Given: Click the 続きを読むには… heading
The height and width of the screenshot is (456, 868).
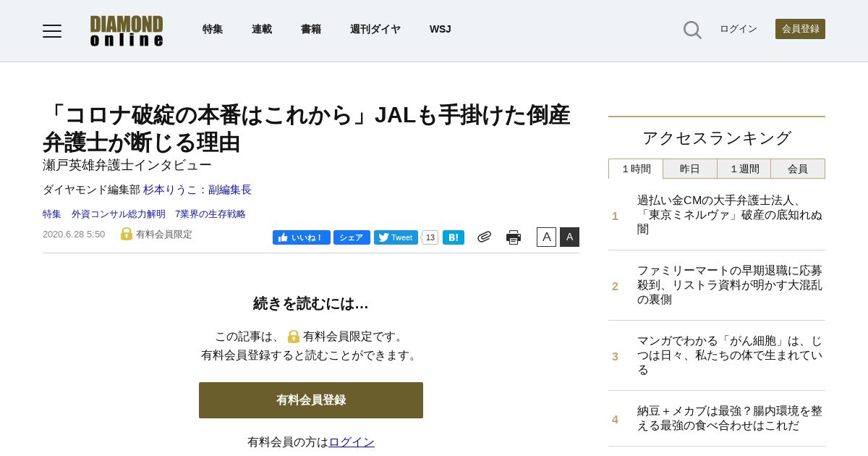Looking at the screenshot, I should pos(311,304).
